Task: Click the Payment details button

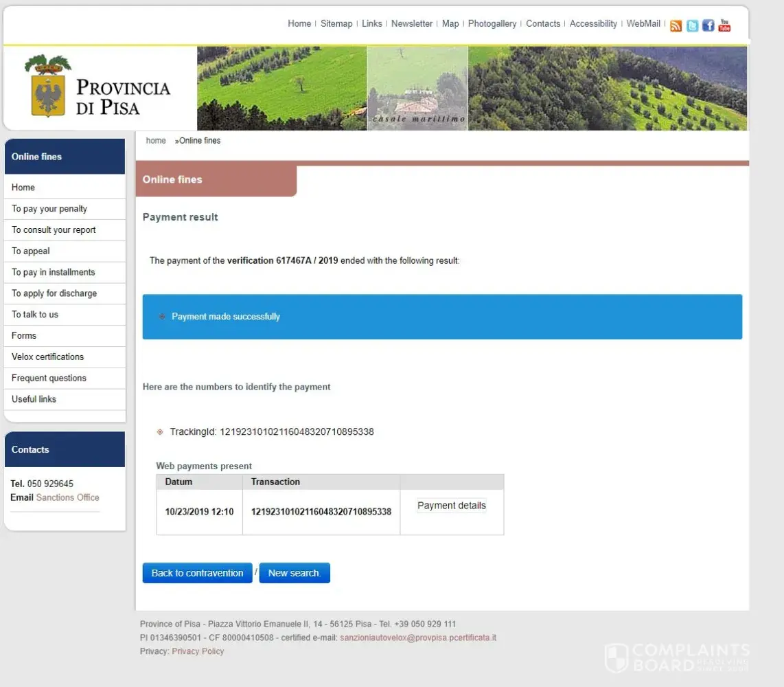Action: click(x=452, y=506)
